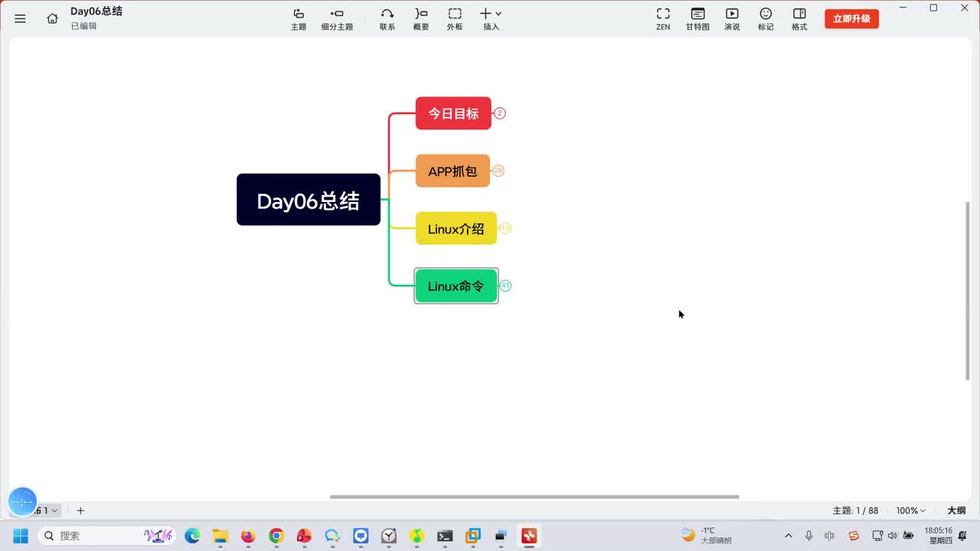Click the microphone tray icon
The image size is (980, 551).
[x=808, y=536]
